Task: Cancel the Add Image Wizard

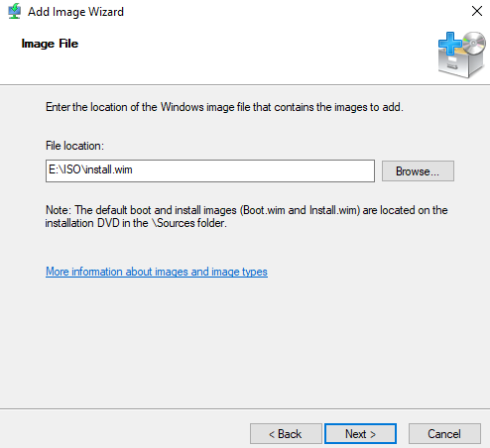Action: (x=444, y=433)
